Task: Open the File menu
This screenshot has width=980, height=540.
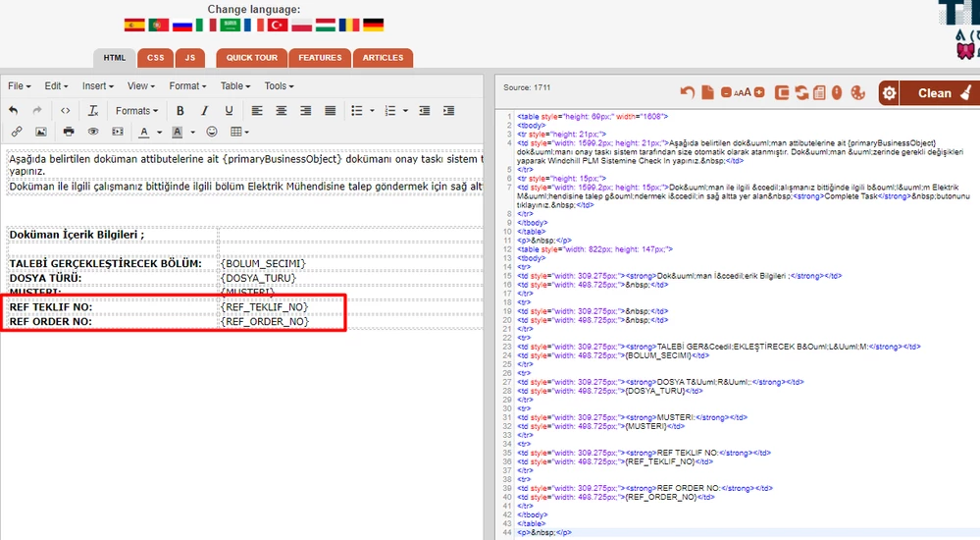Action: [x=19, y=85]
